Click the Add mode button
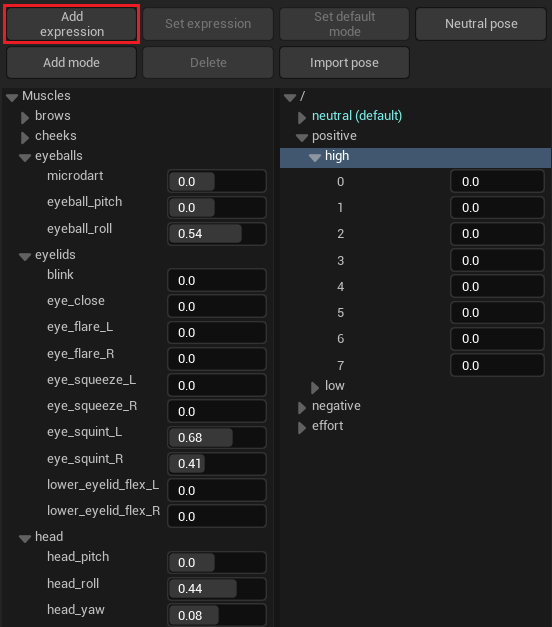 (x=72, y=63)
